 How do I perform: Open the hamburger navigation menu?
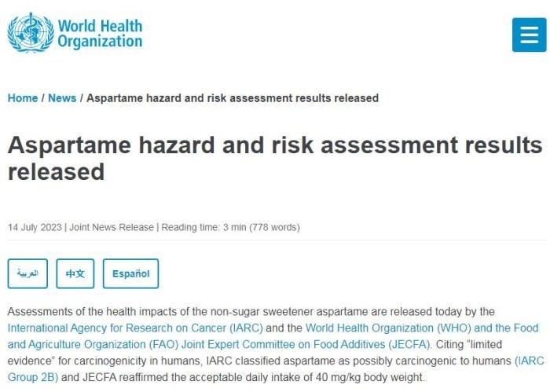(x=529, y=35)
